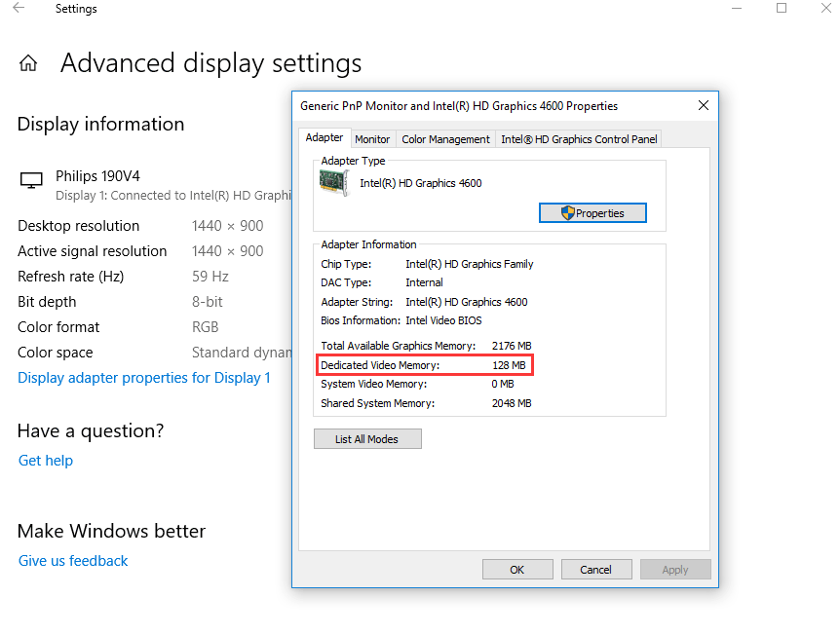Click the graphics adapter card icon
Screen dimensions: 840x634
pyautogui.click(x=335, y=182)
